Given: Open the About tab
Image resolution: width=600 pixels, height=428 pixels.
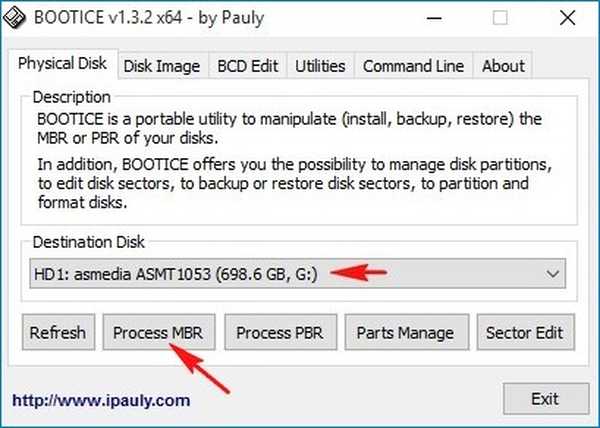Looking at the screenshot, I should [x=502, y=66].
